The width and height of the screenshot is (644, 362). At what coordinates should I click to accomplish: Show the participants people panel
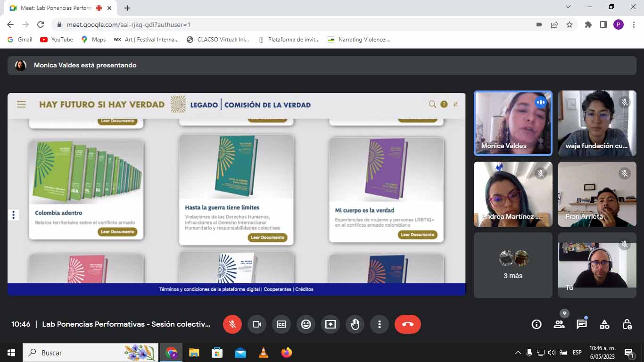click(559, 324)
